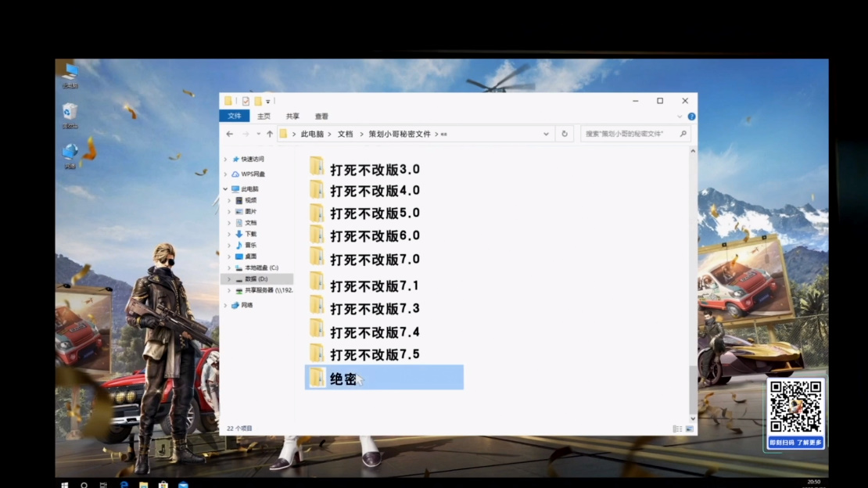868x488 pixels.
Task: Open quick access toolbar customize dropdown
Action: 268,102
